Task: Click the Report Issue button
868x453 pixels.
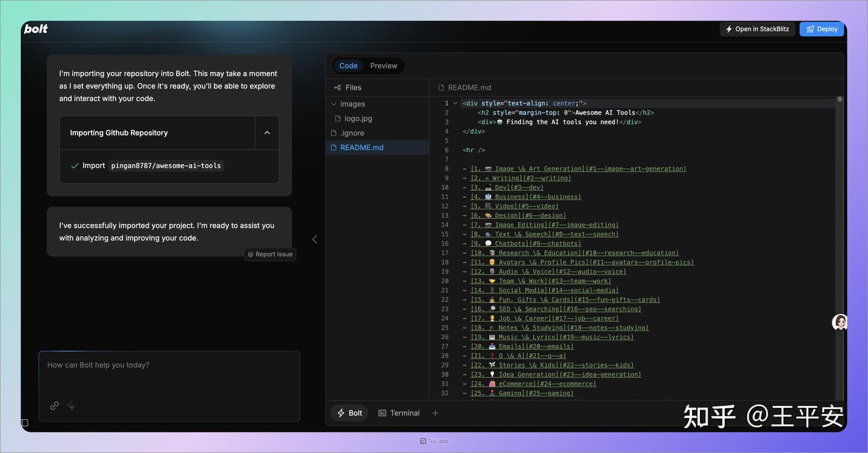Action: point(270,254)
